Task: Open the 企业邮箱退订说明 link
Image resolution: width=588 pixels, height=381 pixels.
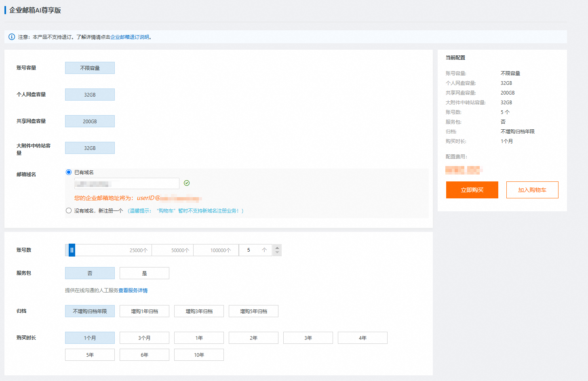Action: (130, 37)
